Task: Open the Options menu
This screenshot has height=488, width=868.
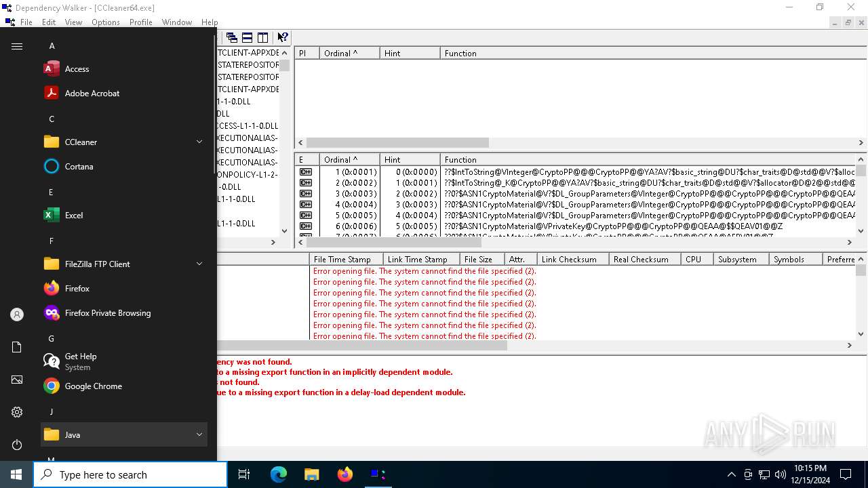Action: [x=106, y=22]
